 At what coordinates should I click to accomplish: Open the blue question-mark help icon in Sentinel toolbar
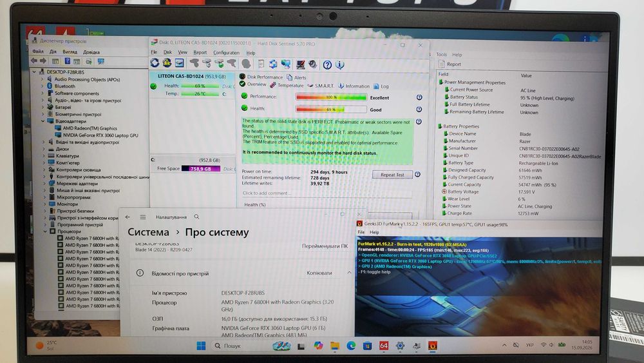pyautogui.click(x=327, y=64)
